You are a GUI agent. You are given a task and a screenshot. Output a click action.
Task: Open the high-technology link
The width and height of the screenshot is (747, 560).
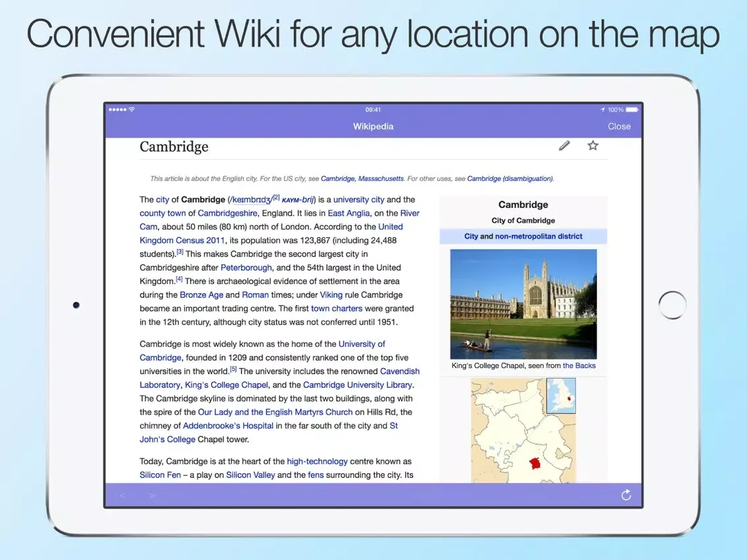tap(318, 461)
